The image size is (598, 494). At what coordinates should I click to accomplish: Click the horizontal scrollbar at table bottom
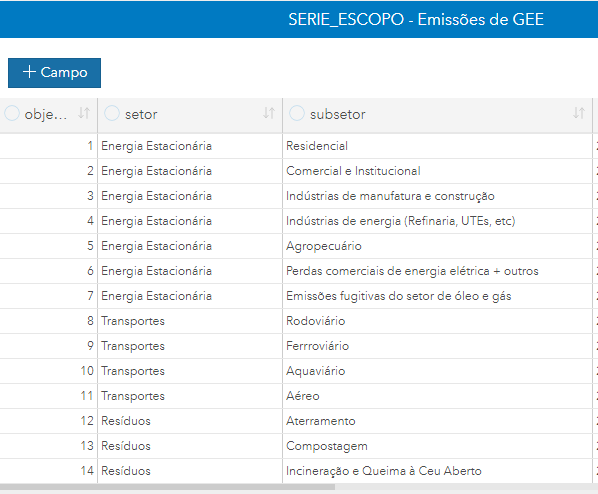pos(167,487)
